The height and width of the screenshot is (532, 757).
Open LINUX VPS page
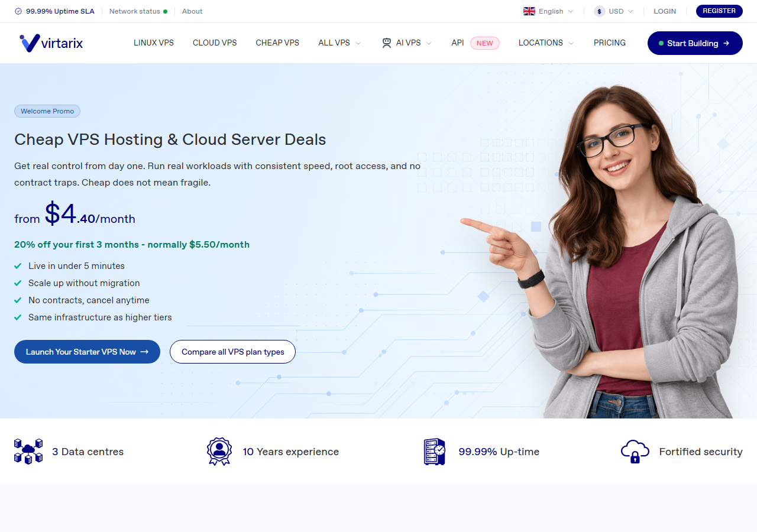click(154, 43)
